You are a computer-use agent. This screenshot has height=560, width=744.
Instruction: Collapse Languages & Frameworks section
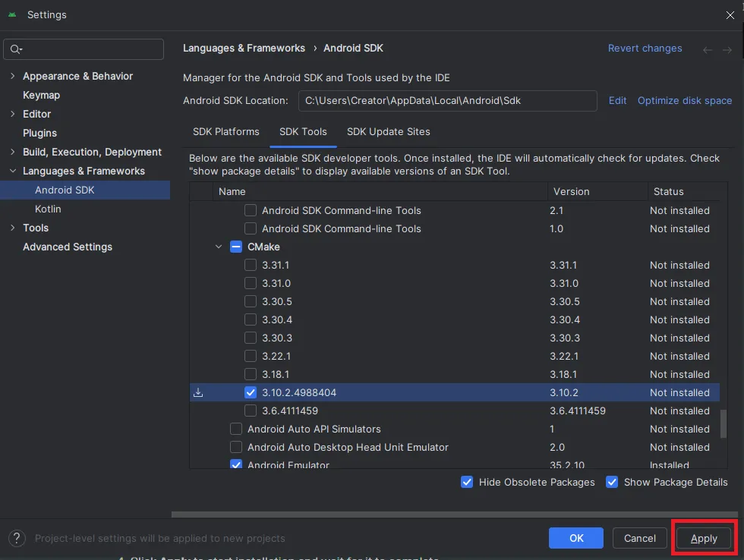(x=13, y=171)
